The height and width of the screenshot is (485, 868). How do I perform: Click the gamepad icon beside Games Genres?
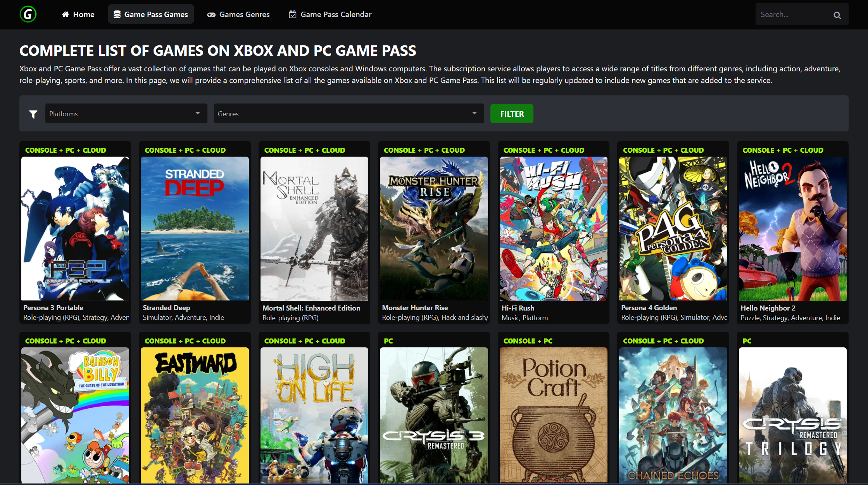tap(211, 15)
